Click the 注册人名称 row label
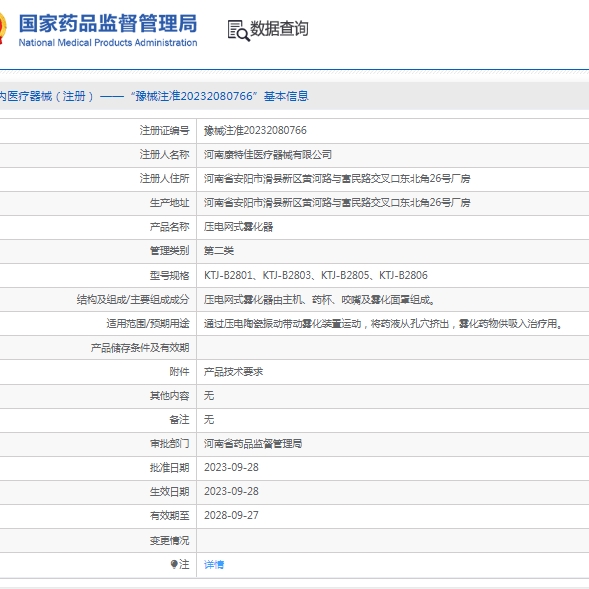Screen dimensions: 589x589 165,154
